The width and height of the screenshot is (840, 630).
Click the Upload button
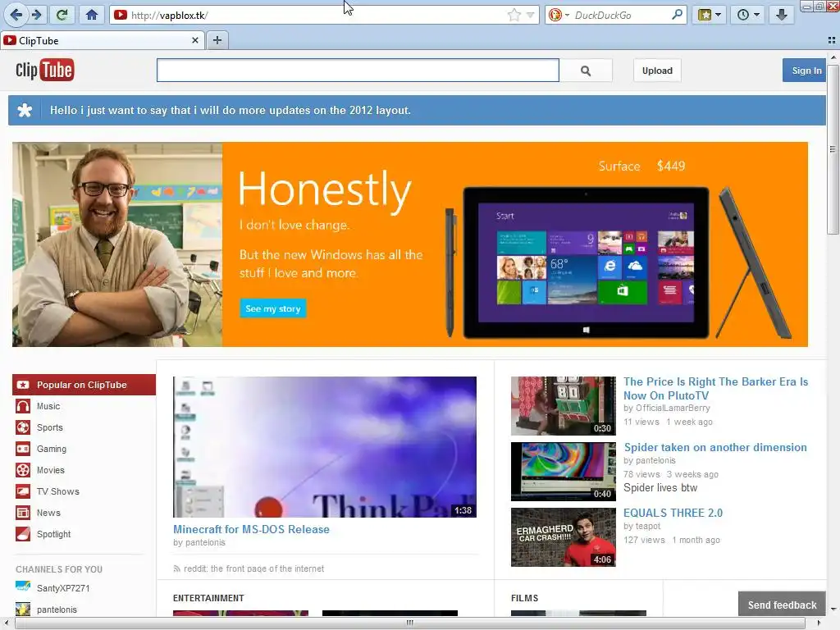pyautogui.click(x=657, y=71)
